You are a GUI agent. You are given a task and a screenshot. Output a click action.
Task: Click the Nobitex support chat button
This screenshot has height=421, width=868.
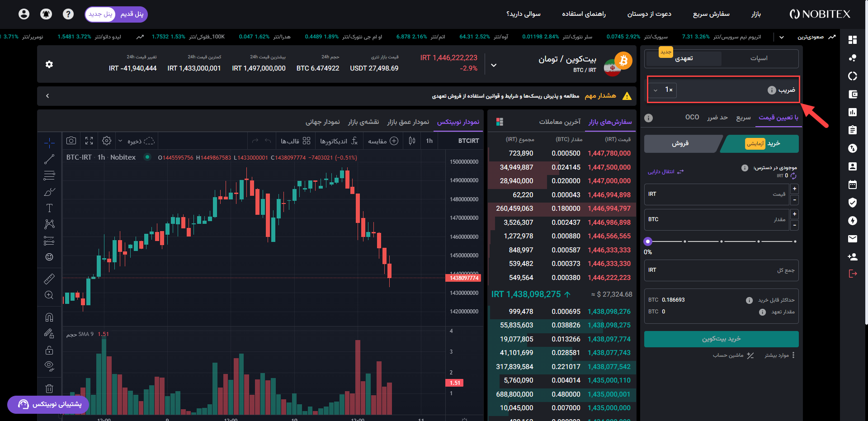[48, 404]
